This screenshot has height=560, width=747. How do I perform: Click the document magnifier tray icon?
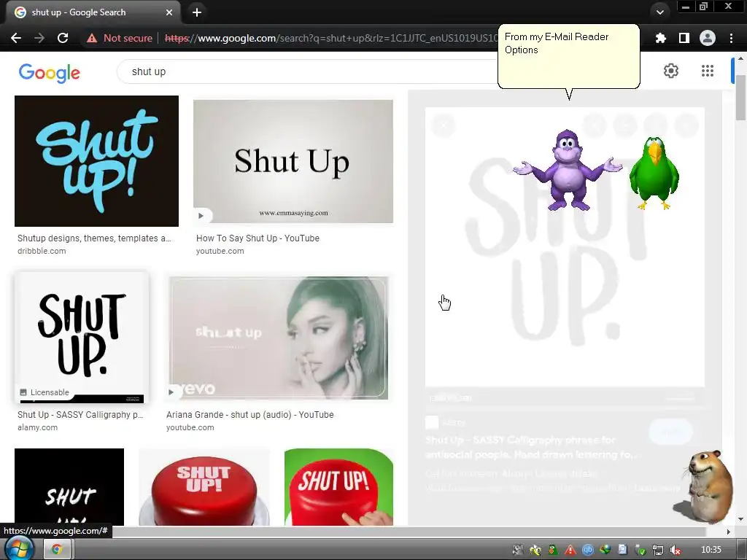point(623,550)
